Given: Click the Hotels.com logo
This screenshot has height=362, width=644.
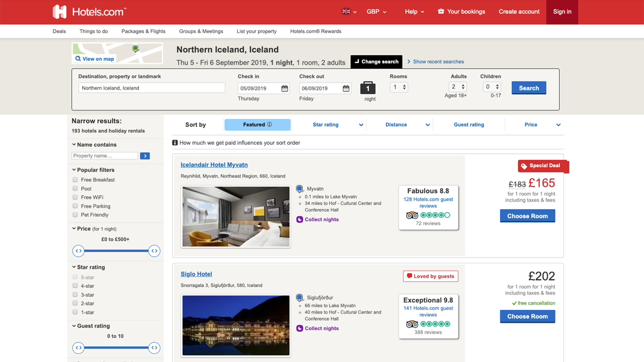Looking at the screenshot, I should 89,11.
